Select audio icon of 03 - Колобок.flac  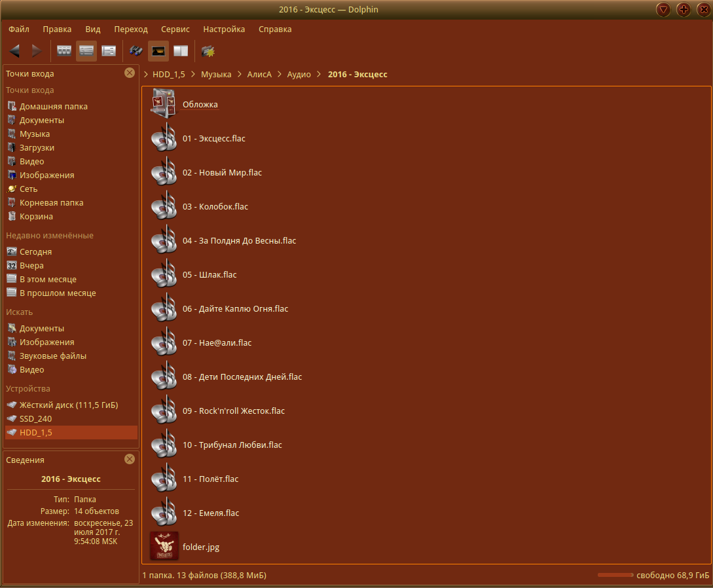(x=164, y=206)
